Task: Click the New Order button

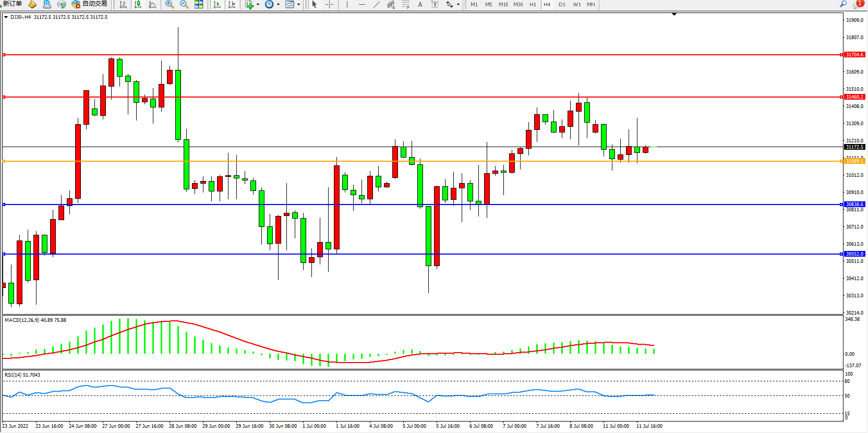Action: (13, 4)
